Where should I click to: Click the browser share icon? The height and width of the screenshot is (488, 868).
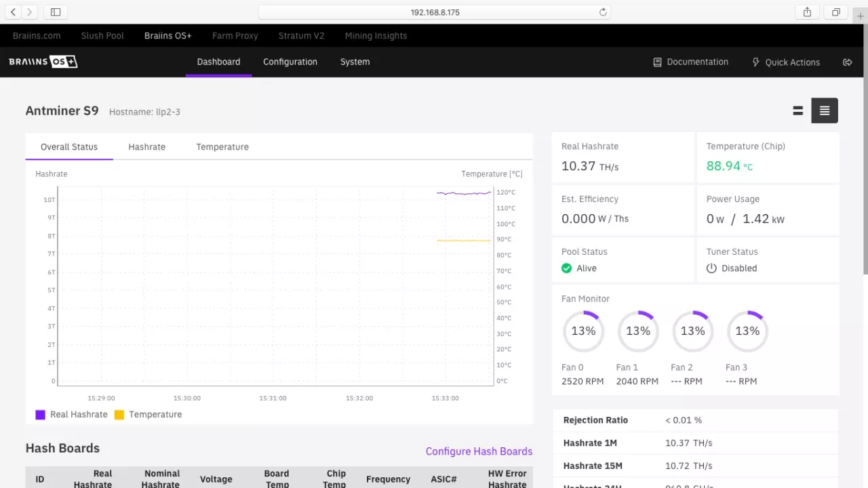(807, 12)
